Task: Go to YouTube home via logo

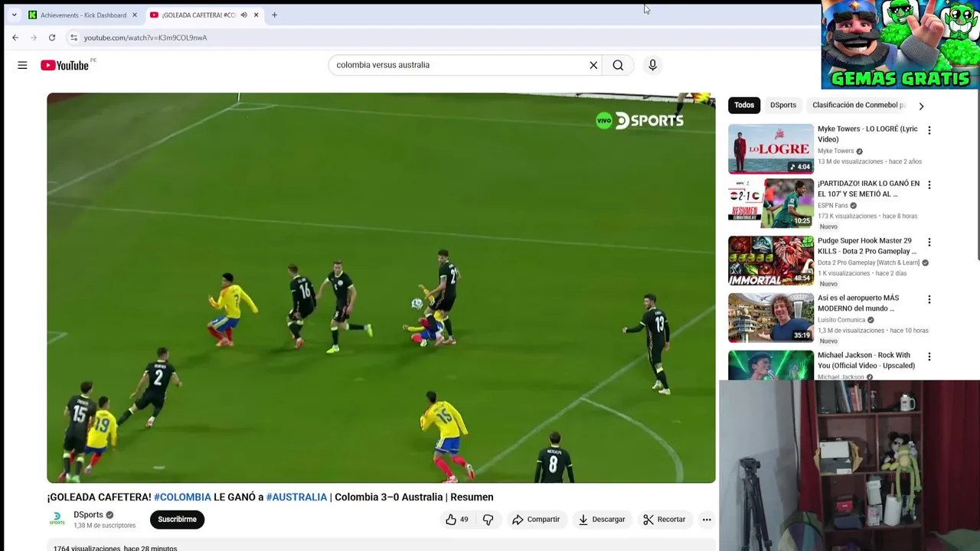Action: (x=65, y=65)
